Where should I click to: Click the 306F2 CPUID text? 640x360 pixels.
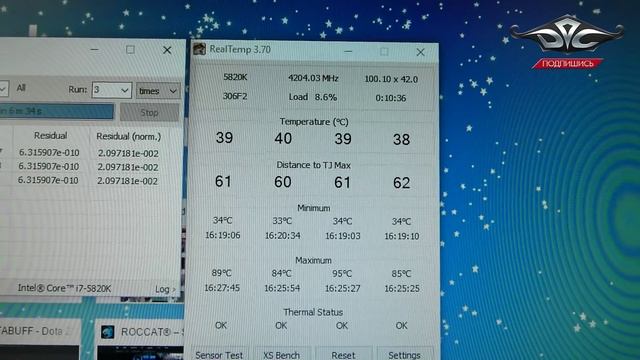(235, 96)
